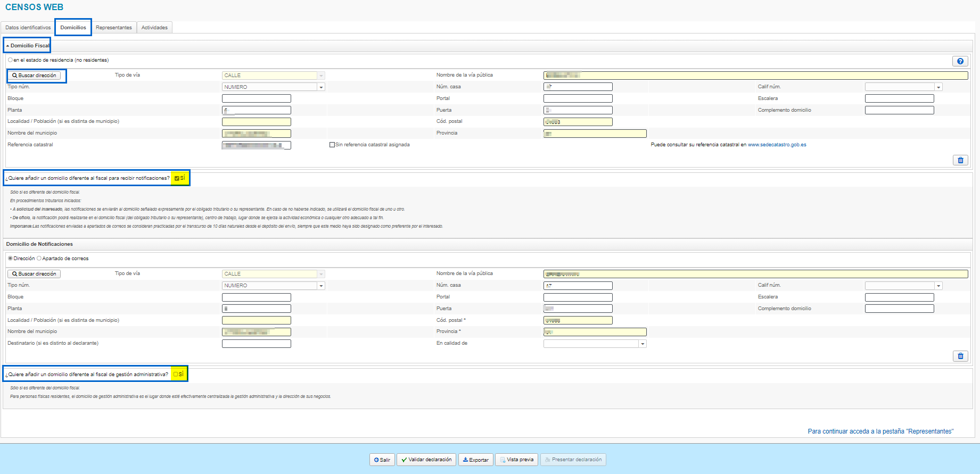
Task: Switch to the Representantes tab
Action: (x=113, y=28)
